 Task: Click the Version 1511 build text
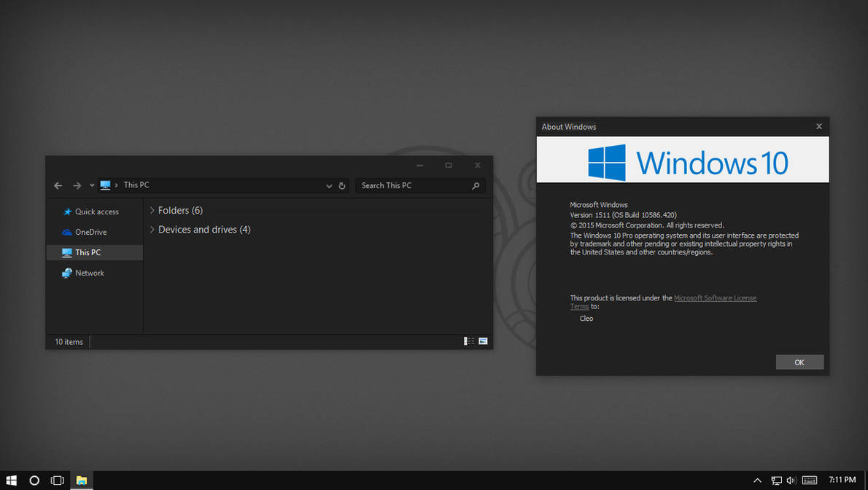624,215
